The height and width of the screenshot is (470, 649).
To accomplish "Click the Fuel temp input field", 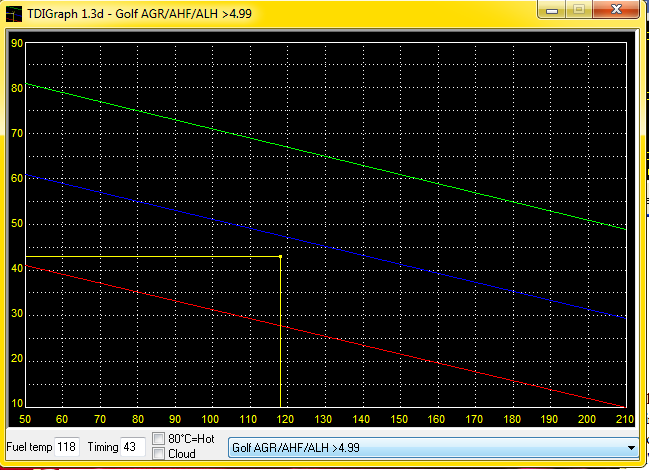I will point(66,447).
